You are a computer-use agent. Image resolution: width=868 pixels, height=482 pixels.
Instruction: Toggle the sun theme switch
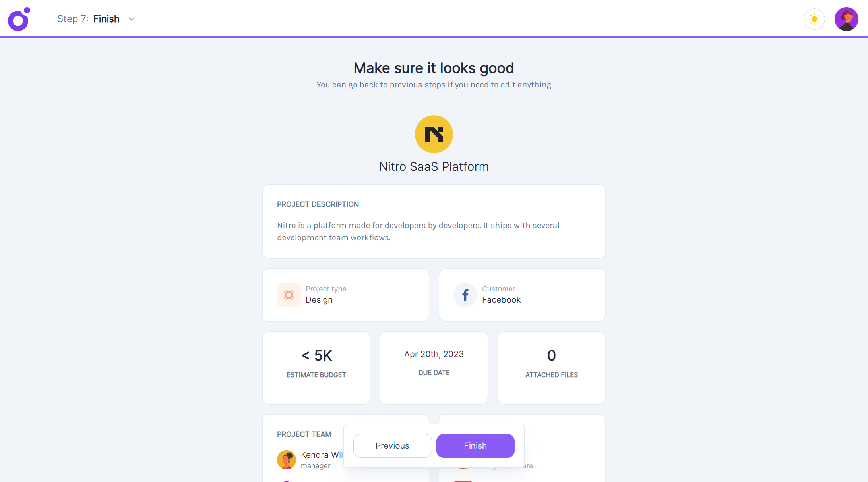(x=814, y=19)
